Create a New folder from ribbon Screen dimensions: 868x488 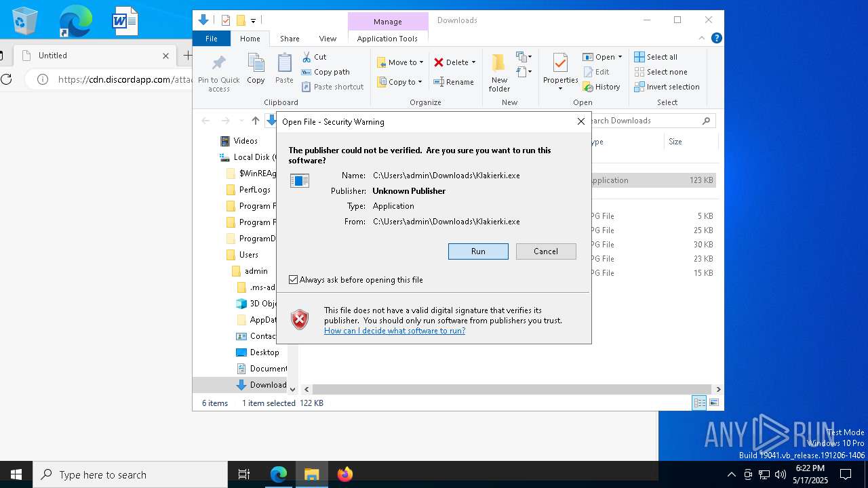pos(499,73)
